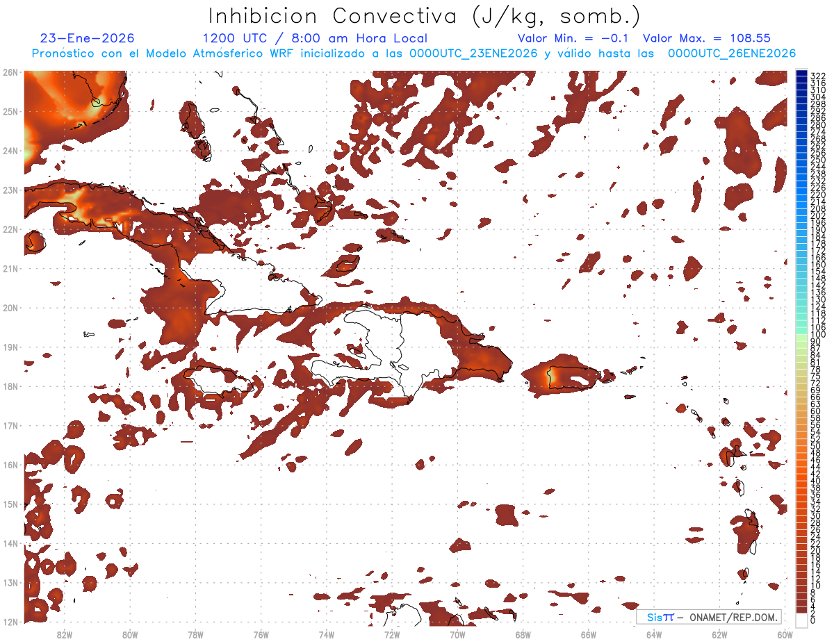Click initialization time '0000UTC_23ENE2026'
Viewport: 834px width, 644px height.
[474, 53]
